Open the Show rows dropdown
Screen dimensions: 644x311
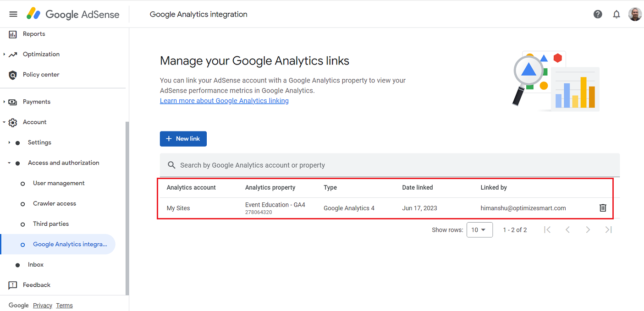(x=479, y=229)
